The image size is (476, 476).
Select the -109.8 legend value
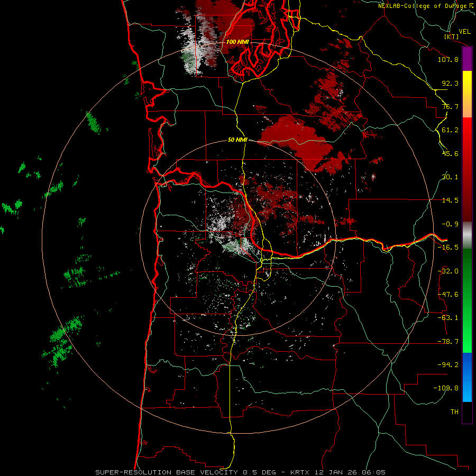[446, 388]
